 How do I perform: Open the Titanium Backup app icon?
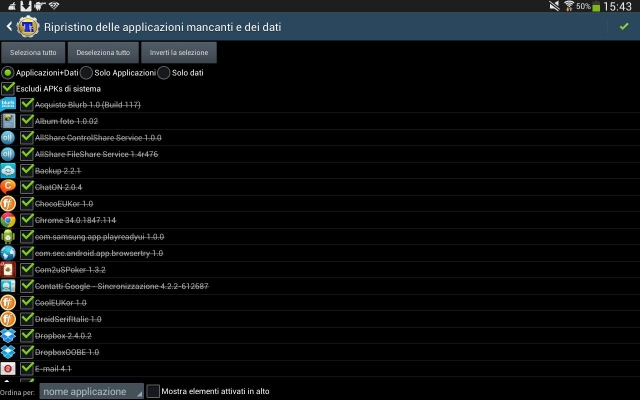click(28, 27)
